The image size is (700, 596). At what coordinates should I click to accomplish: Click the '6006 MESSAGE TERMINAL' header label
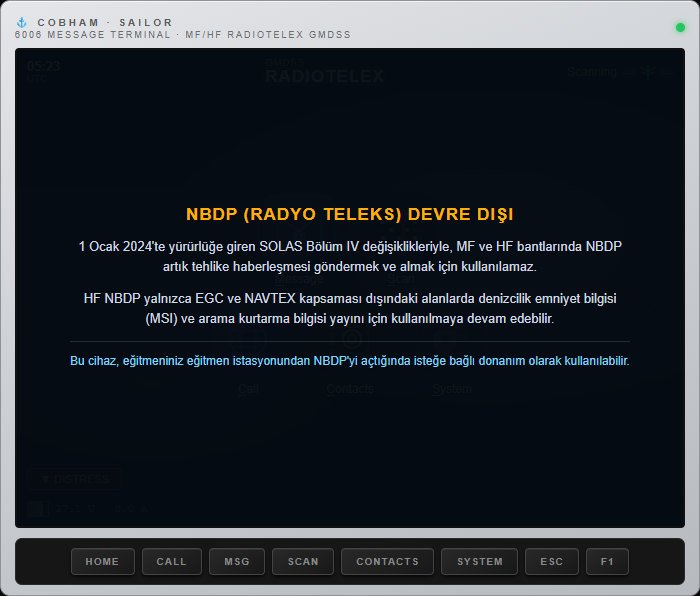[x=183, y=35]
